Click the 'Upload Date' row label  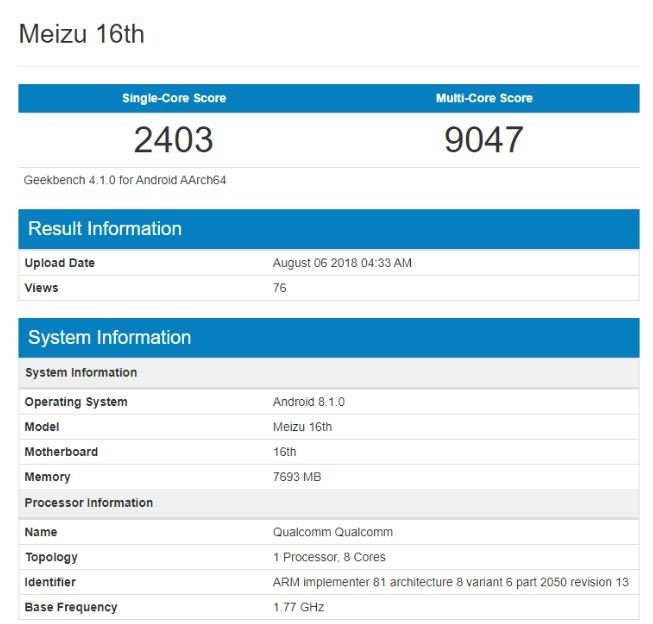(60, 263)
